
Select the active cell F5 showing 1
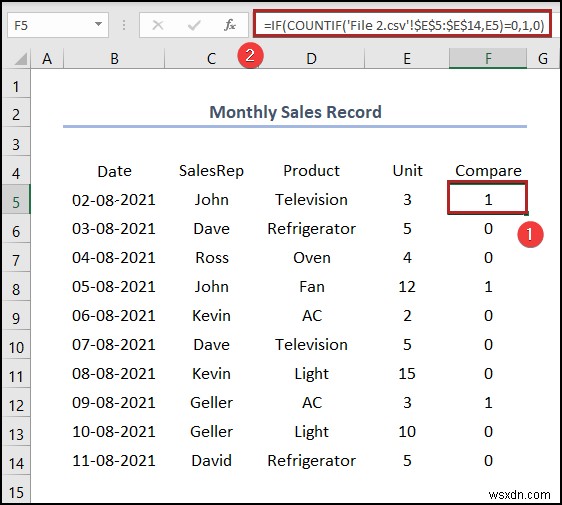pos(488,198)
